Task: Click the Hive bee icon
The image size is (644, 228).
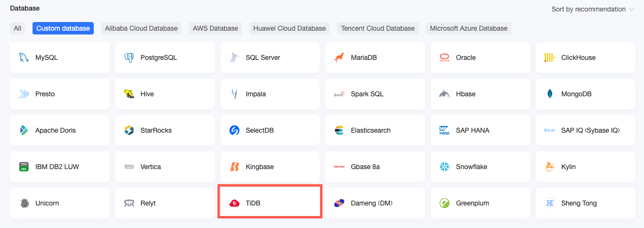Action: pos(129,94)
